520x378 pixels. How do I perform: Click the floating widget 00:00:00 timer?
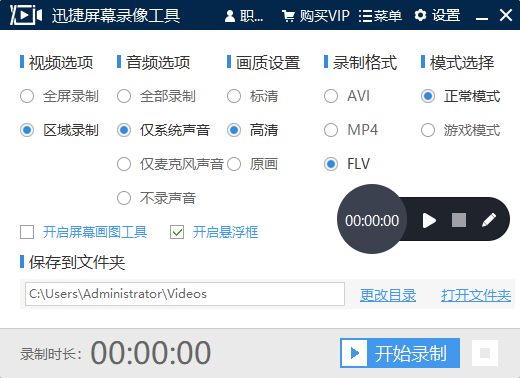(372, 221)
